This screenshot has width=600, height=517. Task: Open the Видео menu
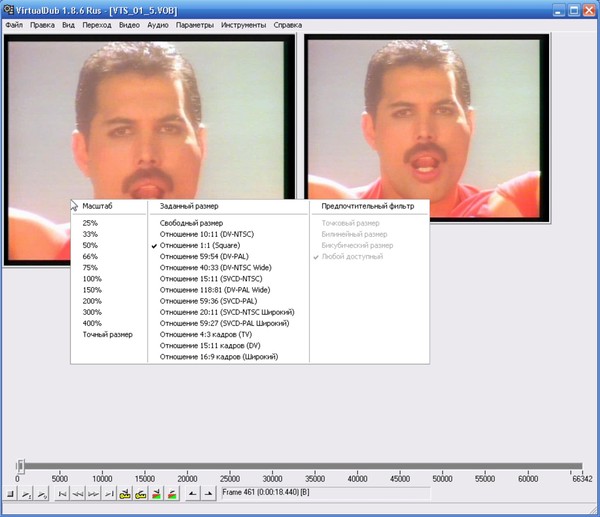tap(129, 25)
